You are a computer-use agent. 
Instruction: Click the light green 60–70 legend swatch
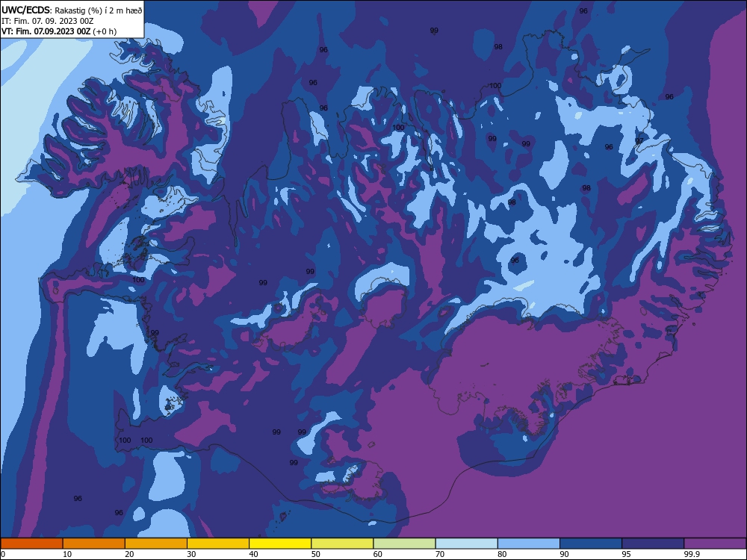404,544
